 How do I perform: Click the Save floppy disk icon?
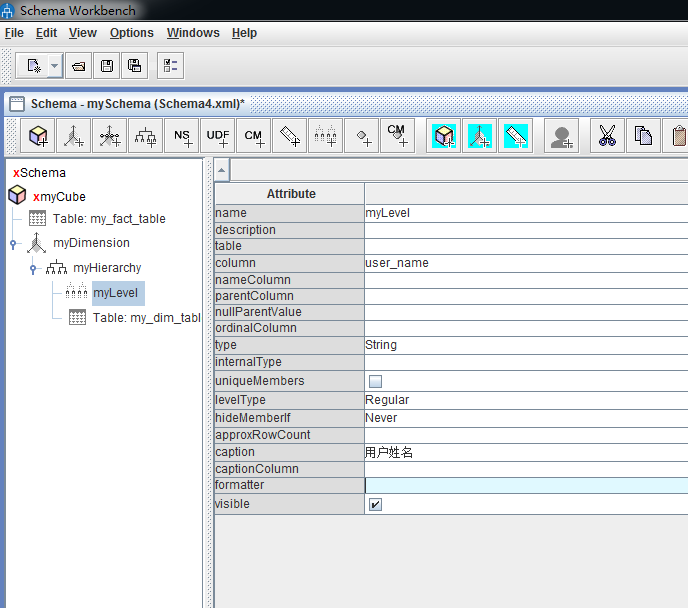pos(107,66)
